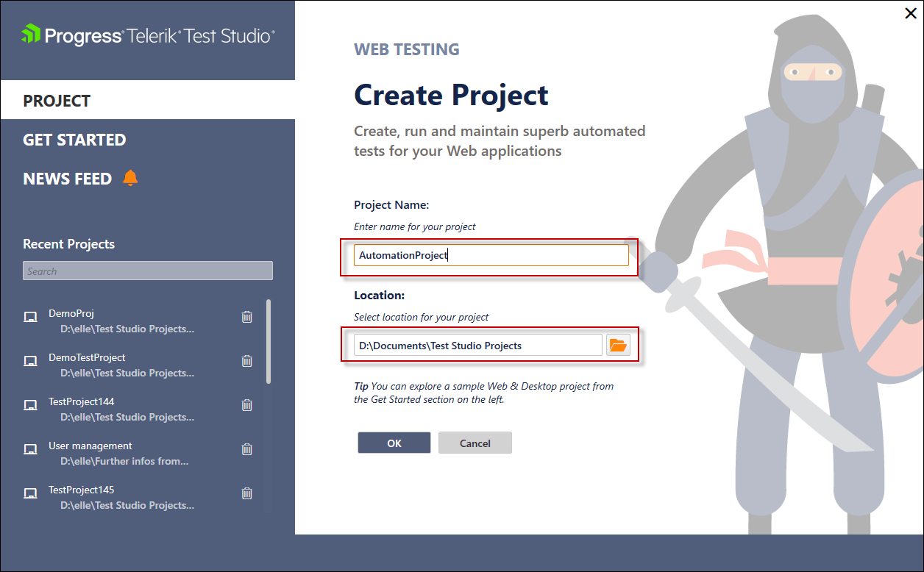Click 'Enter name for your project' hint
This screenshot has width=924, height=572.
coord(415,226)
